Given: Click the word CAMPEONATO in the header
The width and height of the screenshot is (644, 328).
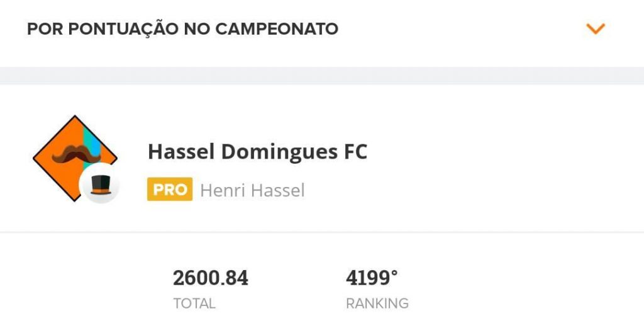Looking at the screenshot, I should [277, 29].
